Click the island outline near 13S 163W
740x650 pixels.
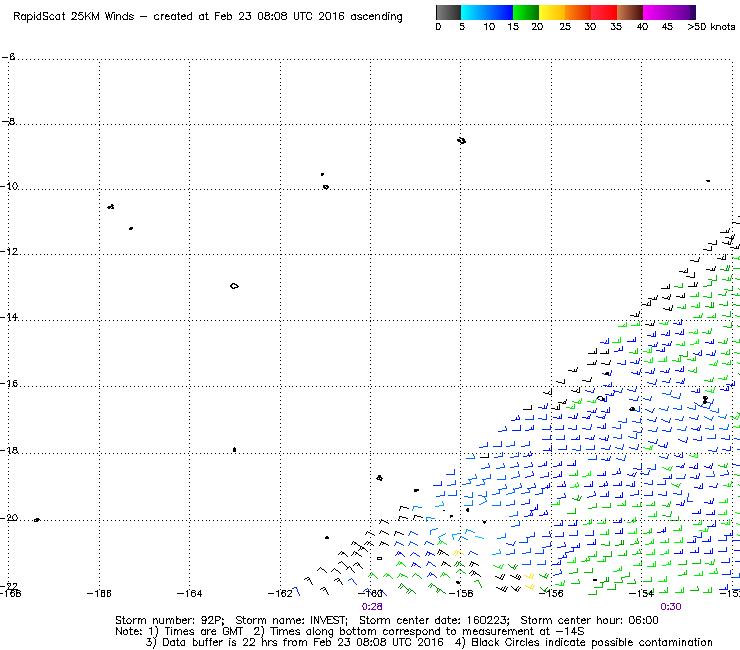coord(234,286)
